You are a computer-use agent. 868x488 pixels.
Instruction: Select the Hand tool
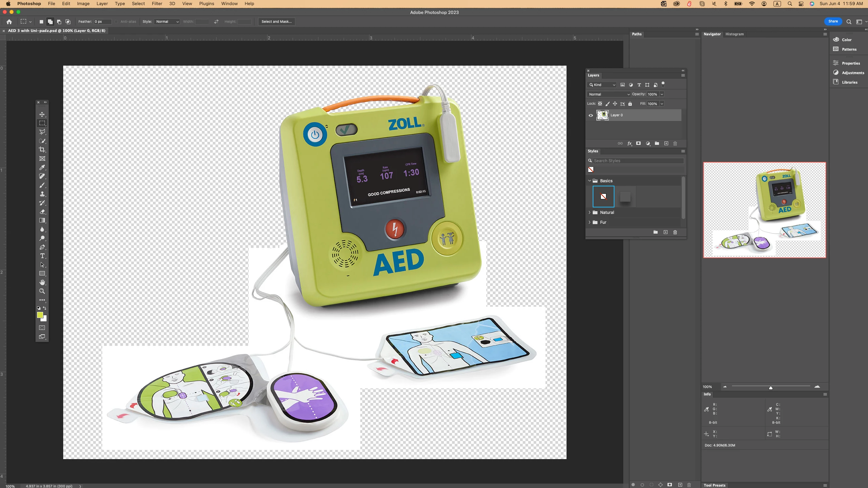pyautogui.click(x=42, y=282)
